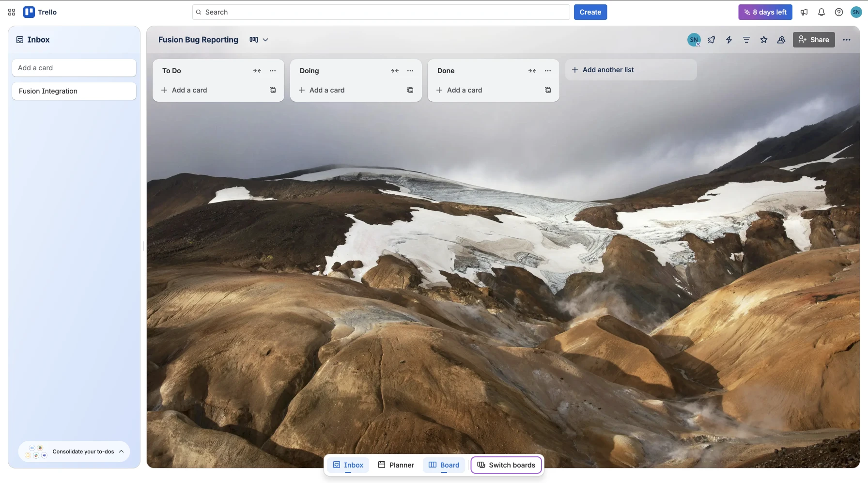Collapse the Done list

(x=532, y=71)
